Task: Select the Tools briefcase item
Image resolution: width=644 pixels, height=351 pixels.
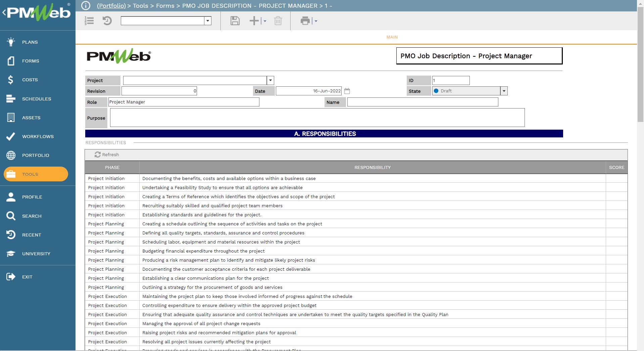Action: pos(36,174)
